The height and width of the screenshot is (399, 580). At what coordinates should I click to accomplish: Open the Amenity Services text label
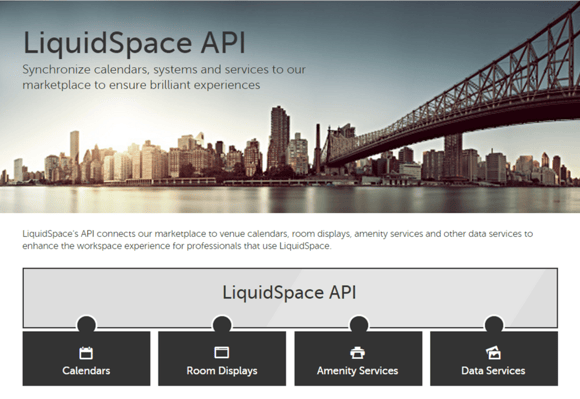358,371
